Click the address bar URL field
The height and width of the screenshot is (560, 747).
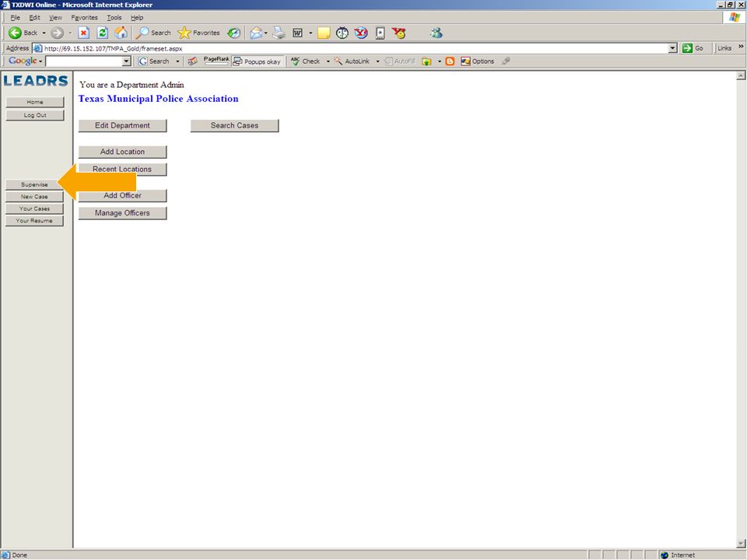355,48
